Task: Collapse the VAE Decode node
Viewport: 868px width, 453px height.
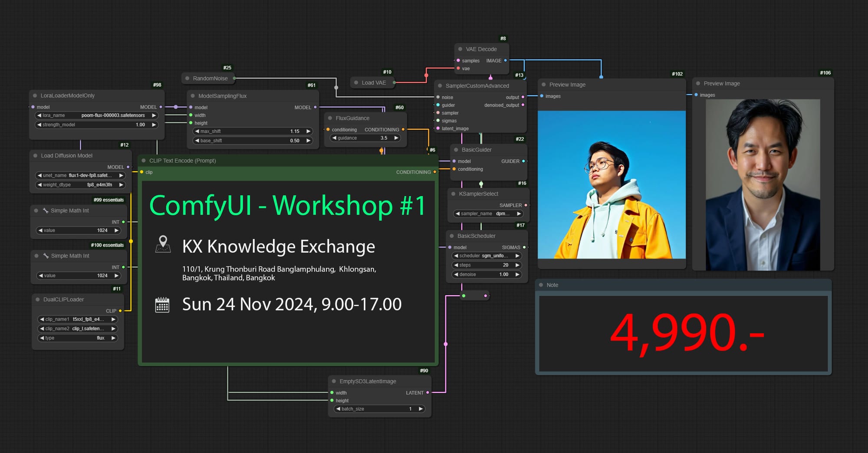Action: 460,49
